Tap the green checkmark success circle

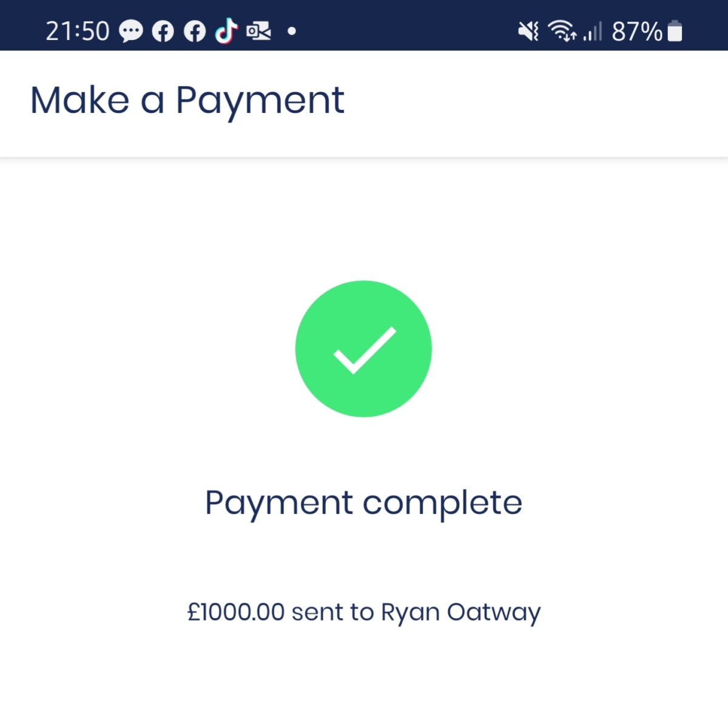(363, 349)
